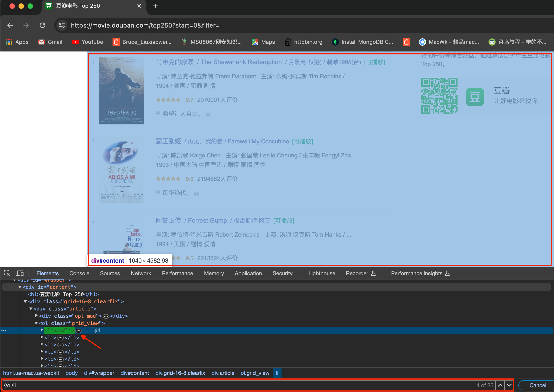Click the Shawshank Redemption poster thumbnail
The width and height of the screenshot is (554, 392).
(122, 91)
